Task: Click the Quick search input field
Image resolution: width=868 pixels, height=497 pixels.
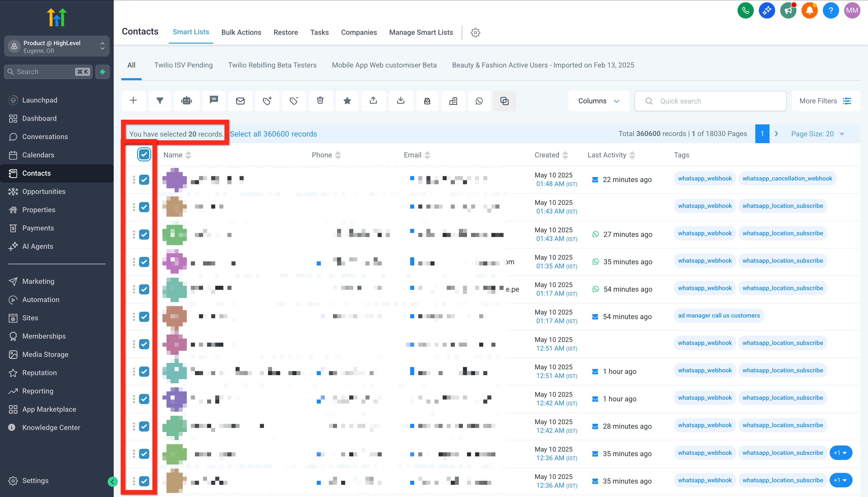Action: point(716,101)
